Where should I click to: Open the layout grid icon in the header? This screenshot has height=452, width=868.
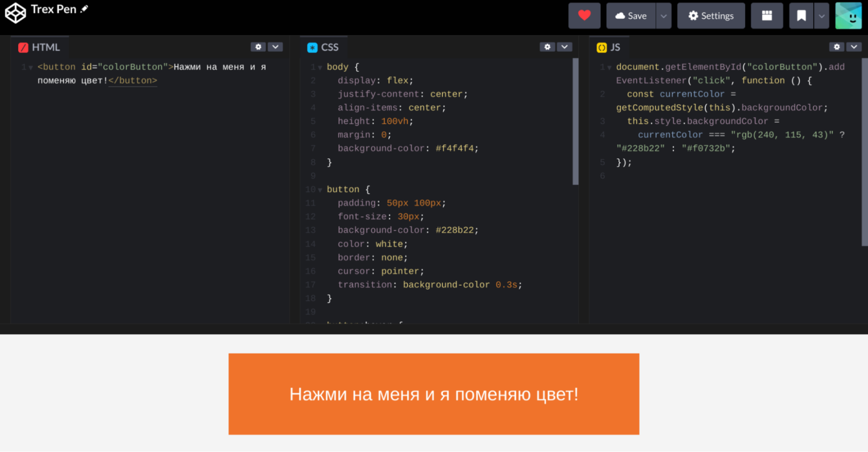[767, 15]
